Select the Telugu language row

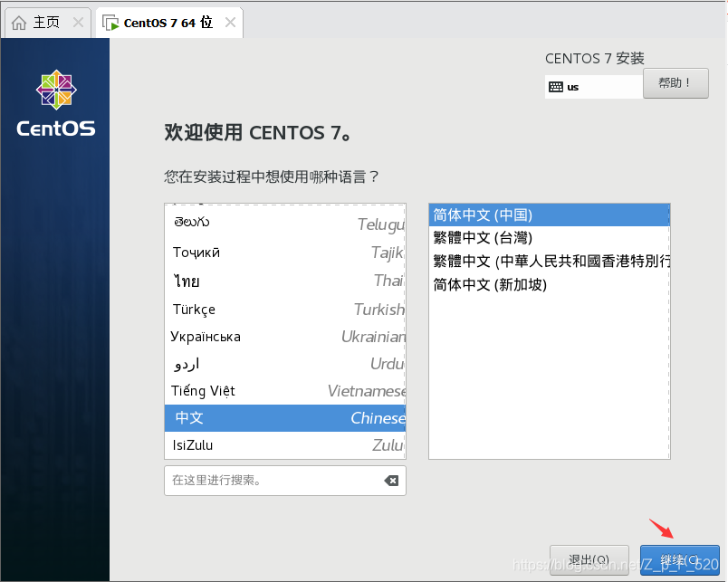click(285, 224)
